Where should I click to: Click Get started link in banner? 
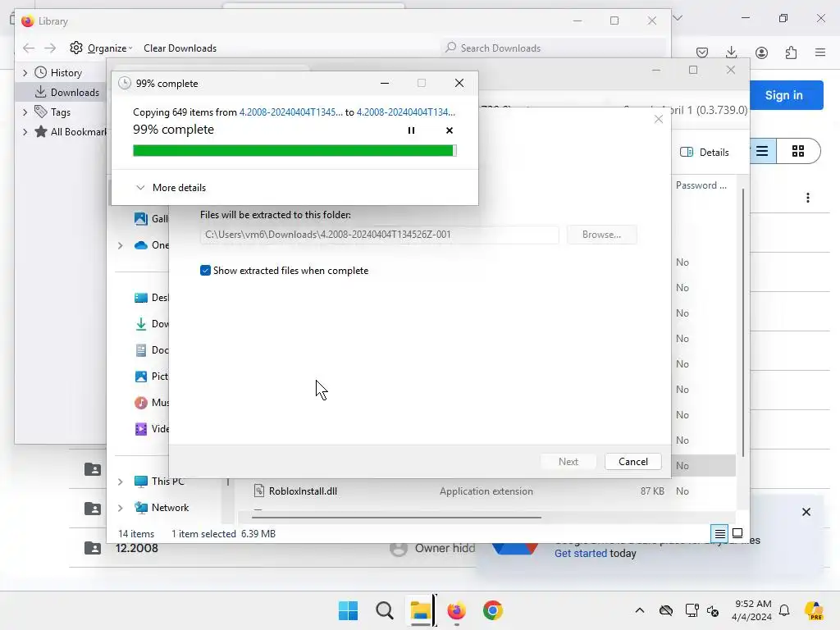[581, 554]
